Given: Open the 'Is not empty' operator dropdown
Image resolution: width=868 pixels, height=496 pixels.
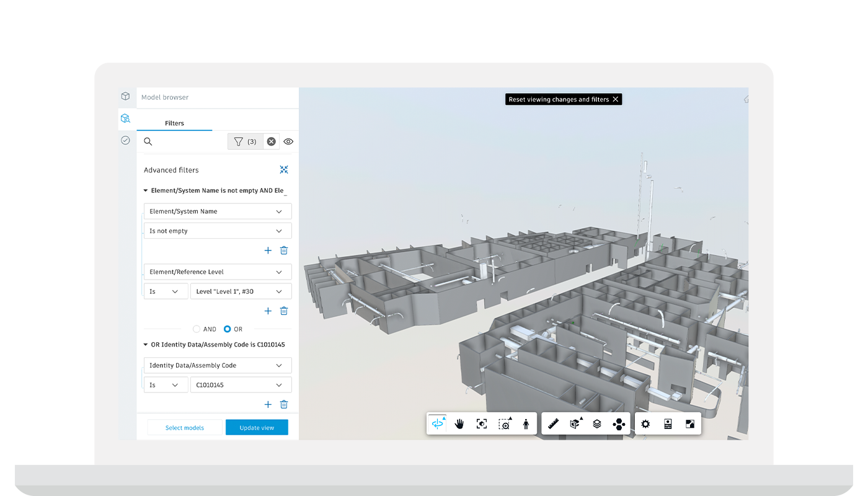Looking at the screenshot, I should coord(218,231).
